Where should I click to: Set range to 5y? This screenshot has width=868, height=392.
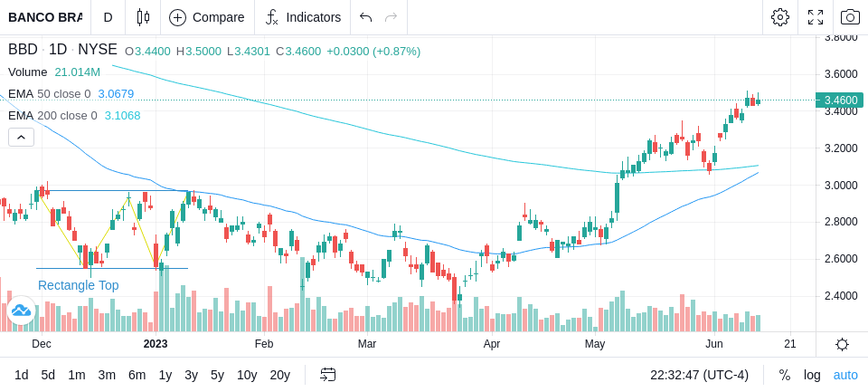tap(217, 376)
